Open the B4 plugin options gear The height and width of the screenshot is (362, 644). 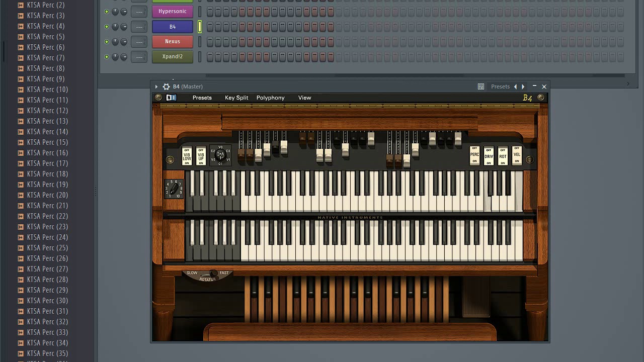click(x=166, y=86)
